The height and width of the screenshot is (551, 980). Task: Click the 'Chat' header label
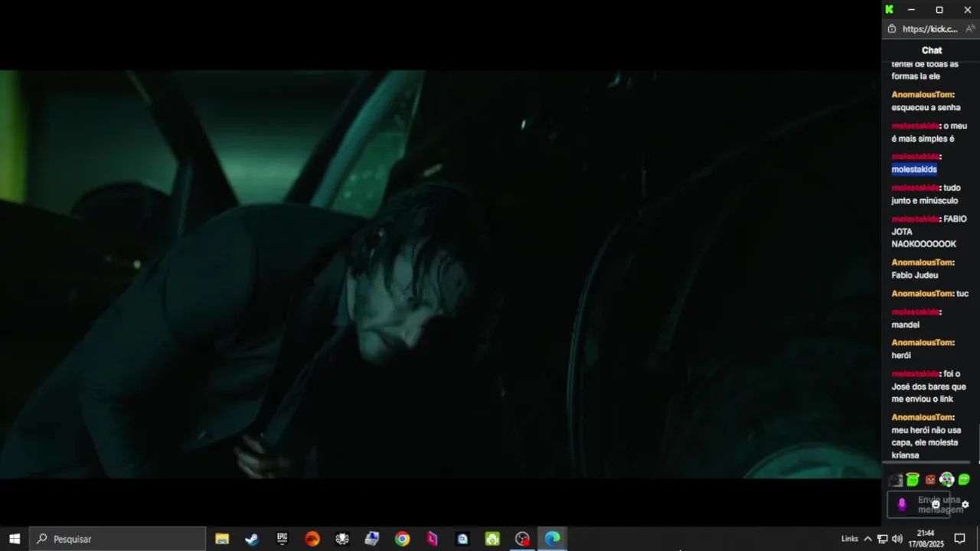(932, 51)
